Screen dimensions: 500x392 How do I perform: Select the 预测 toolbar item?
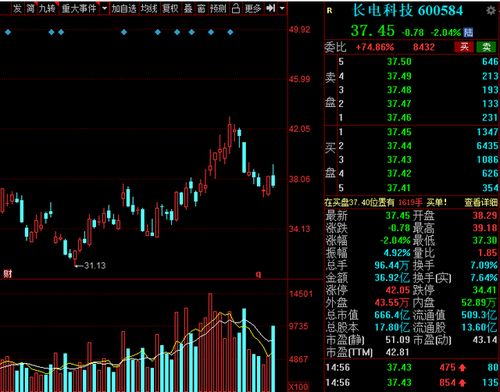(218, 8)
